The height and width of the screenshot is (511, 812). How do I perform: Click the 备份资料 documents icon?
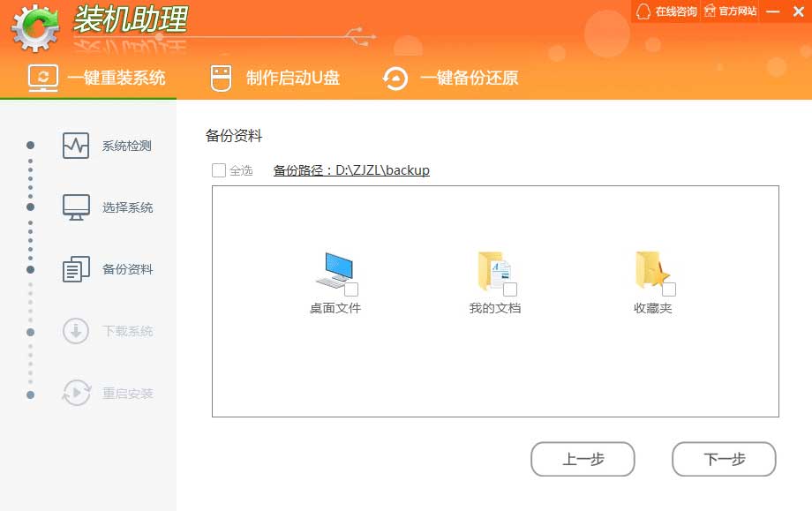(76, 269)
